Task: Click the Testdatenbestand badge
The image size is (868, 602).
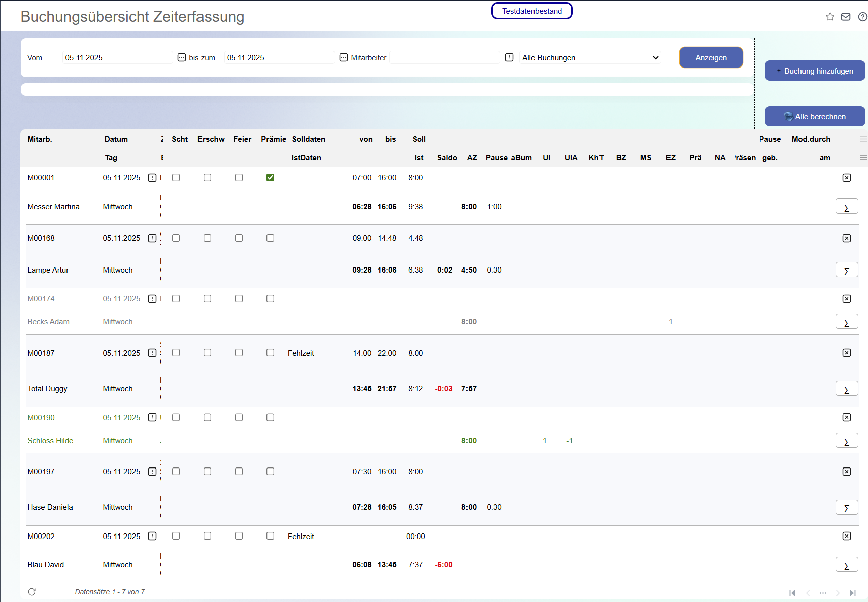Action: pyautogui.click(x=531, y=11)
